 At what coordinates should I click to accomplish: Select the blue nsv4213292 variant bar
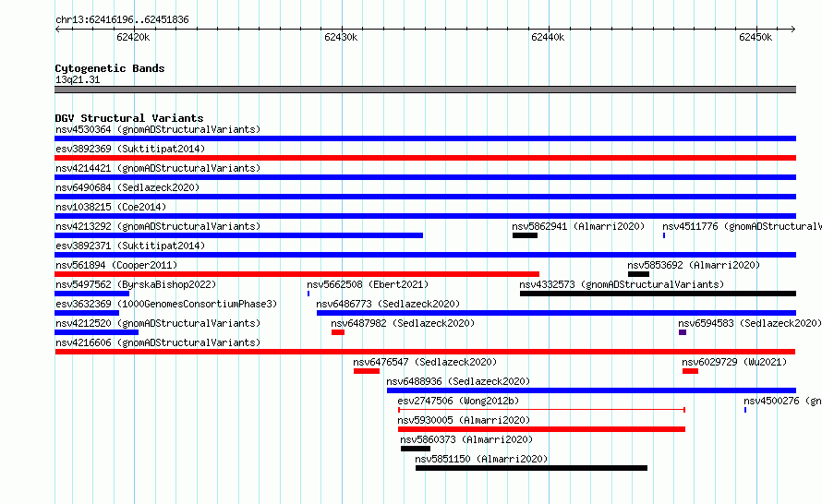click(238, 235)
